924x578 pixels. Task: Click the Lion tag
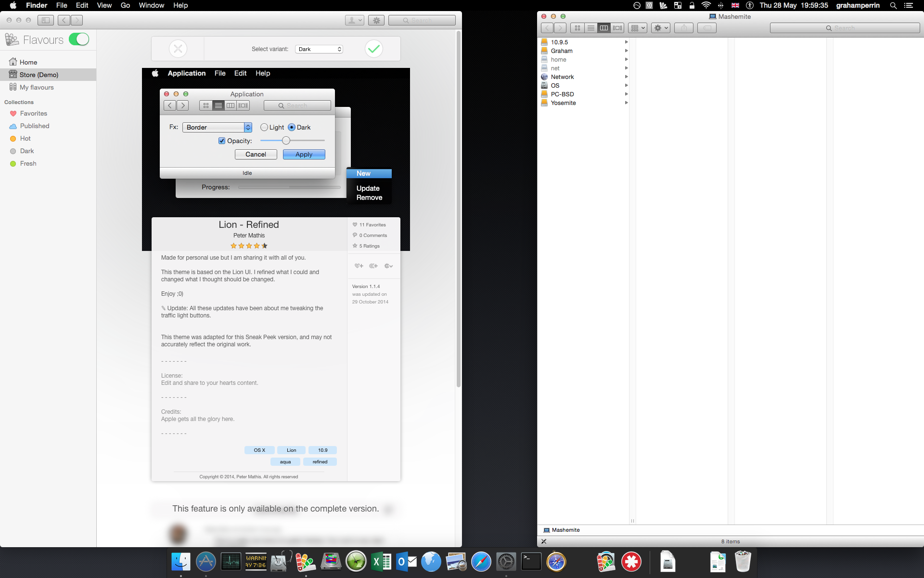click(x=292, y=450)
